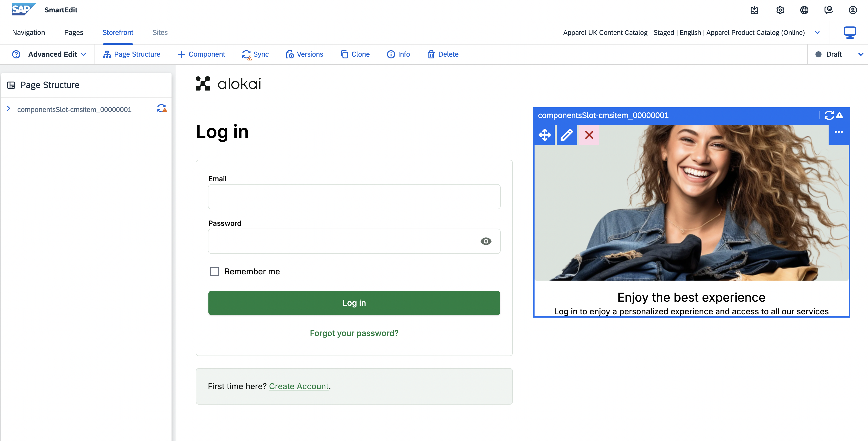Open the settings gear icon

[x=780, y=10]
